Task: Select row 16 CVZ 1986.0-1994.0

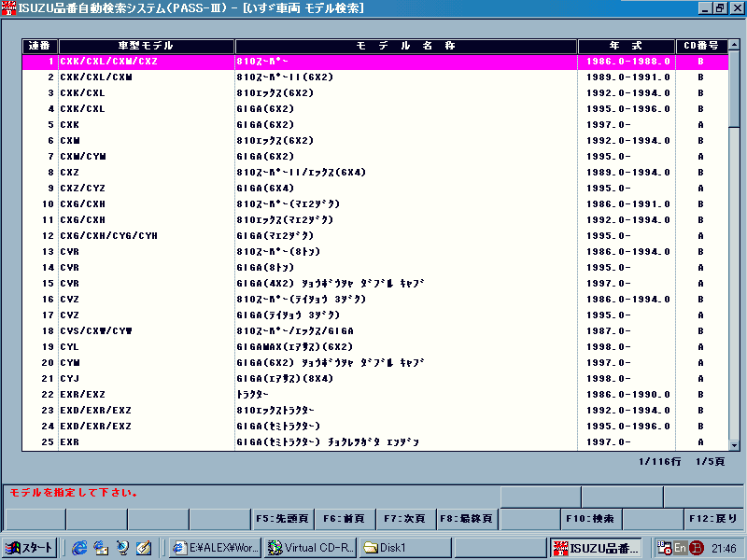Action: point(375,300)
